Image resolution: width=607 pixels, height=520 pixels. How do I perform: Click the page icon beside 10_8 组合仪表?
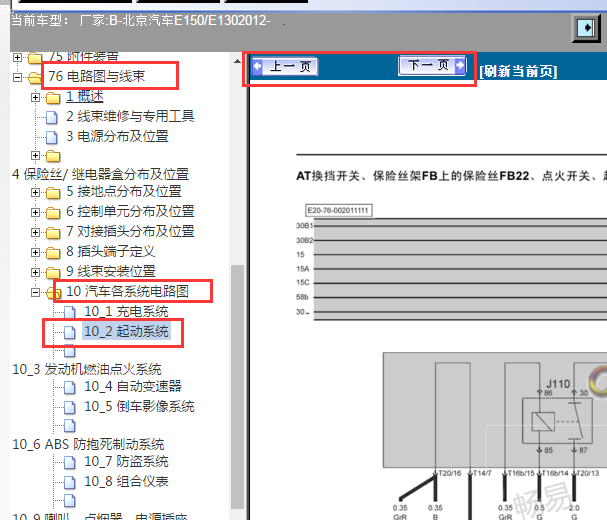pos(70,482)
